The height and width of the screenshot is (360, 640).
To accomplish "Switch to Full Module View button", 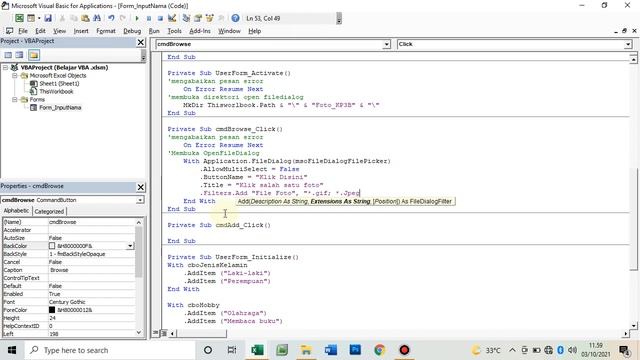I will 164,333.
